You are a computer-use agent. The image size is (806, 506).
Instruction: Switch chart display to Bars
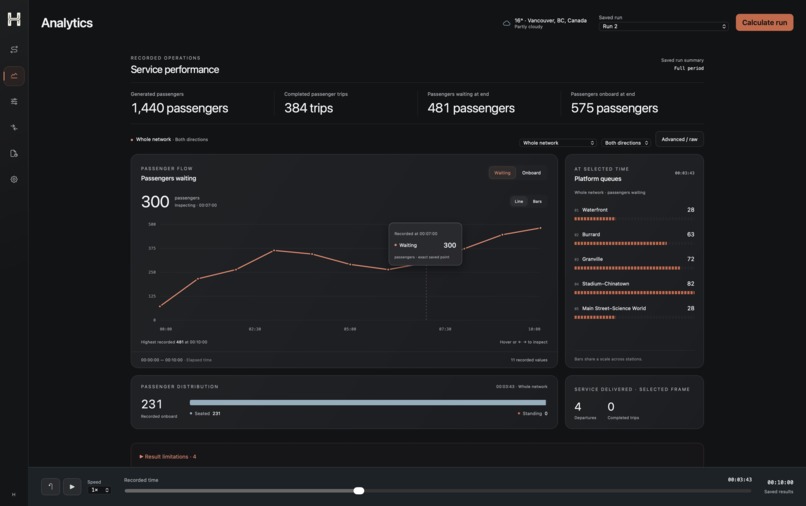coord(537,202)
